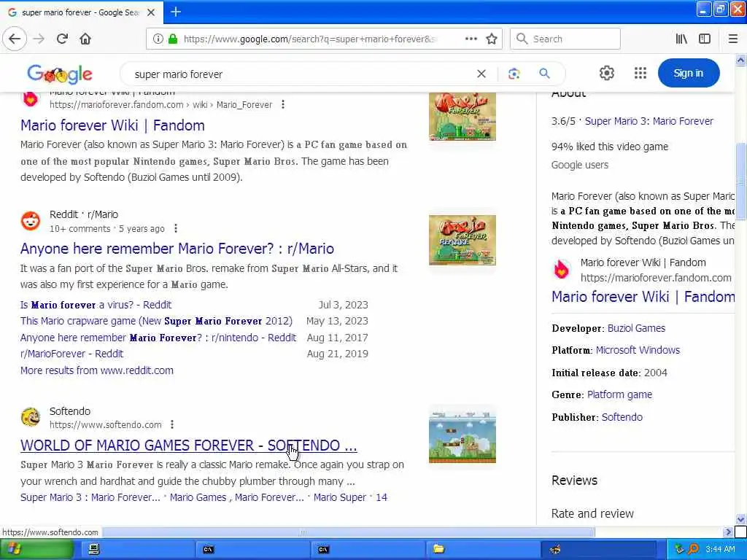This screenshot has height=560, width=747.
Task: Click the horizontal scrollbar right arrow
Action: click(x=727, y=532)
